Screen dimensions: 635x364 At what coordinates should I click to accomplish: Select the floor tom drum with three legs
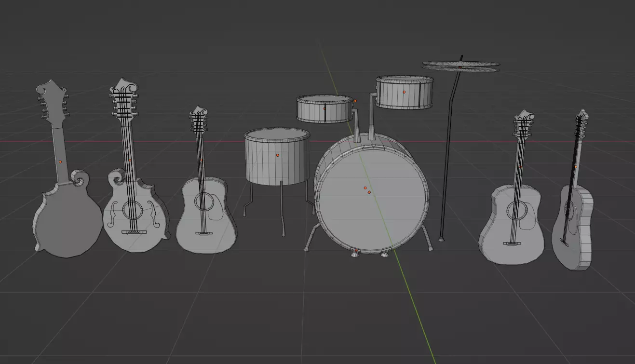point(277,156)
